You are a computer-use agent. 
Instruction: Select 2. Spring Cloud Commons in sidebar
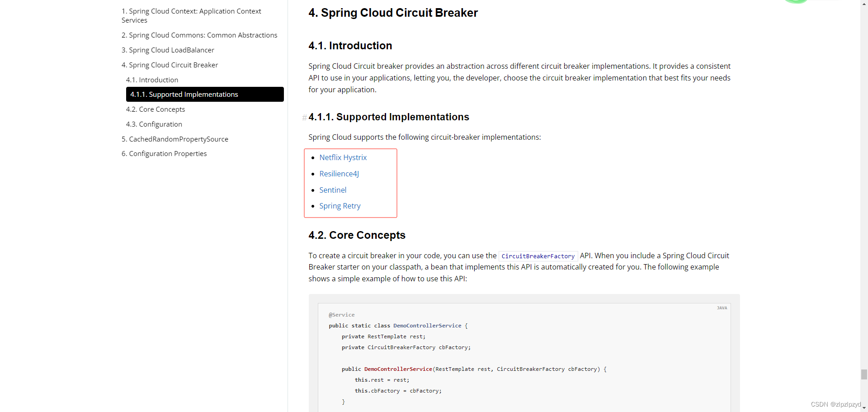tap(199, 35)
